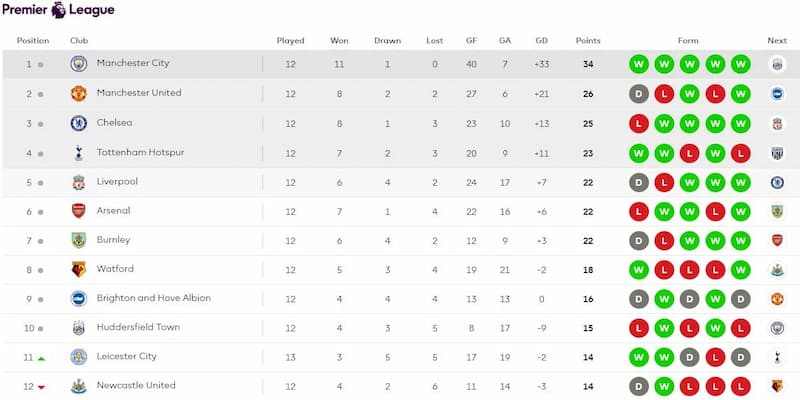Click Chelsea's red L form badge
The height and width of the screenshot is (400, 800).
639,123
